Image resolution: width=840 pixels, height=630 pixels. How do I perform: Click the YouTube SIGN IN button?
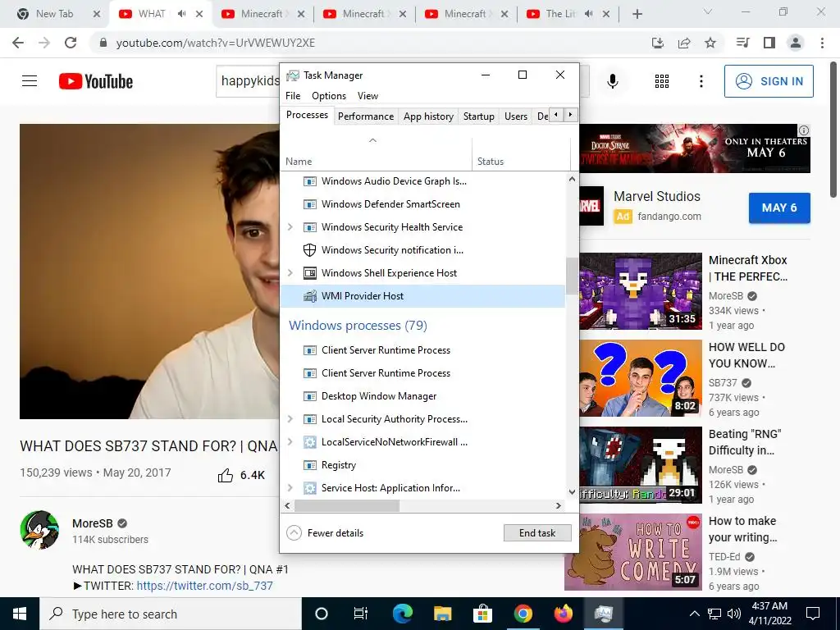[769, 81]
